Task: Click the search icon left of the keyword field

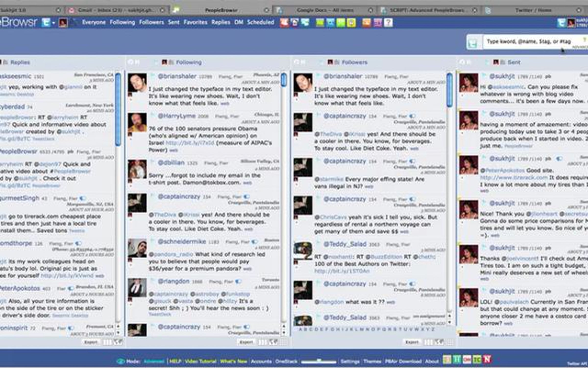Action: [x=473, y=43]
